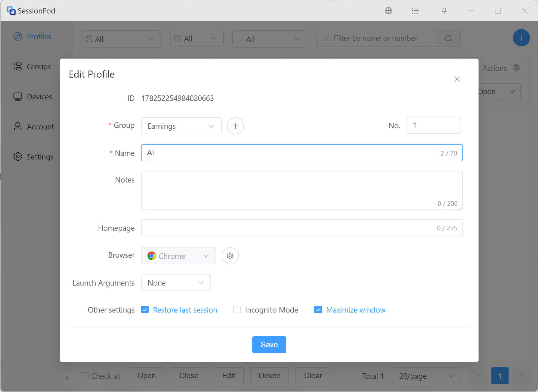Screen dimensions: 538x392
Task: Click the bottom bar Clear button
Action: click(x=313, y=376)
